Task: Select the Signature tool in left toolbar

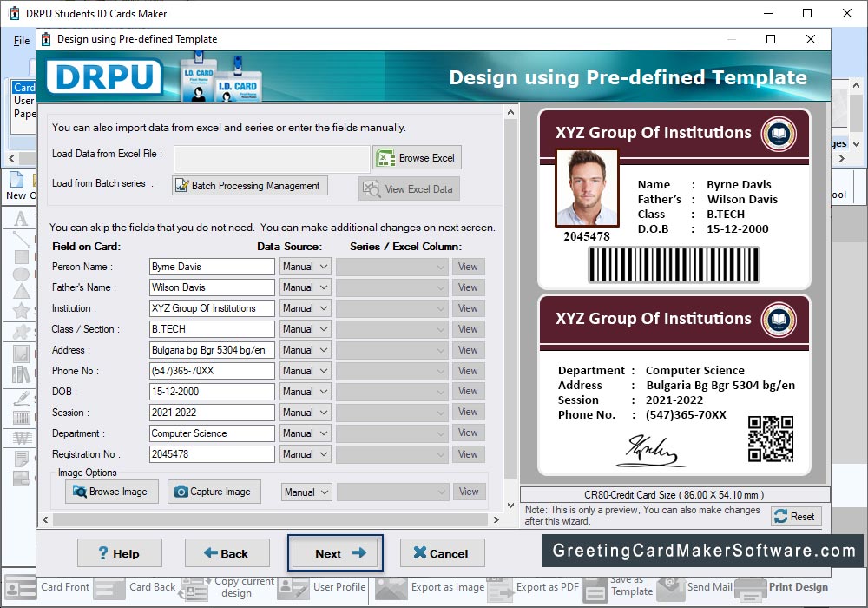Action: point(21,399)
